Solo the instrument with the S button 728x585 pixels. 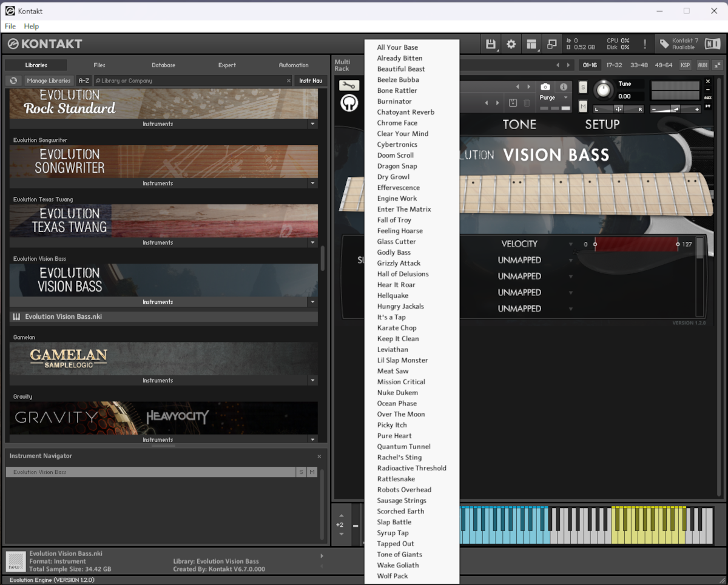[x=583, y=87]
